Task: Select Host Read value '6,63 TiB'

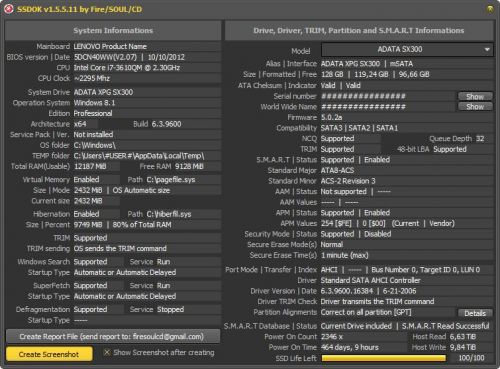Action: click(463, 337)
